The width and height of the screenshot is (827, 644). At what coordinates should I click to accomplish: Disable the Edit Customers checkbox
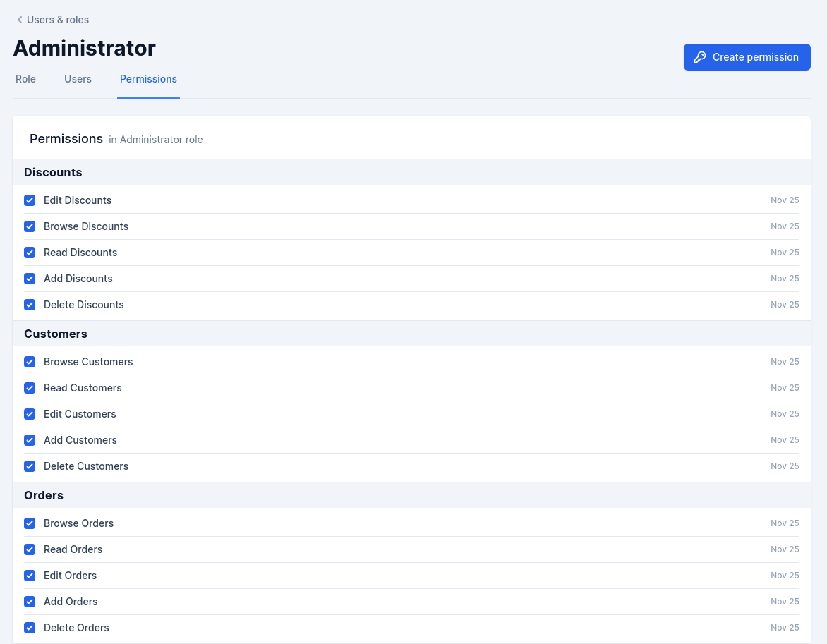click(x=30, y=414)
